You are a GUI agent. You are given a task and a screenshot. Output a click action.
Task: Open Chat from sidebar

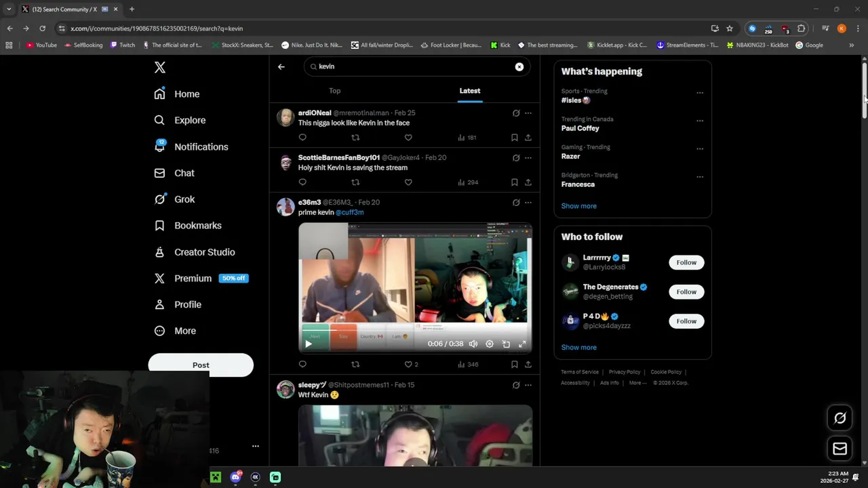pyautogui.click(x=174, y=174)
